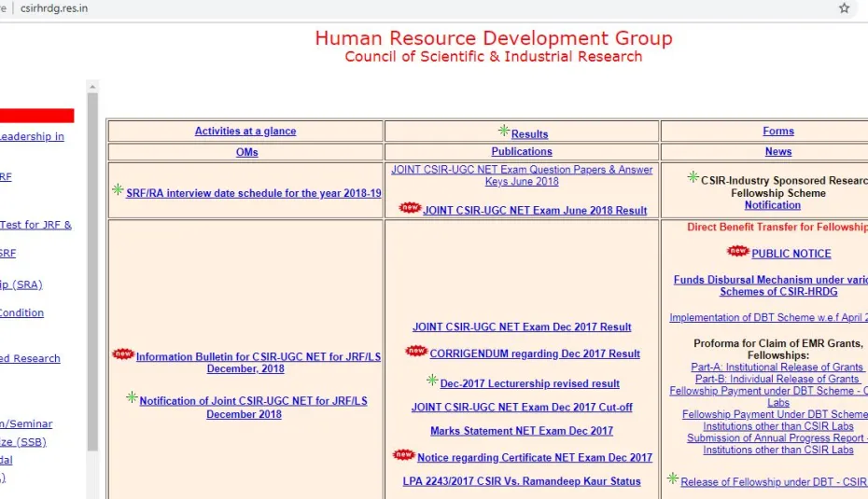Screen dimensions: 868x499
Task: Open the Notification link for Fellowship Scheme
Action: (x=772, y=205)
